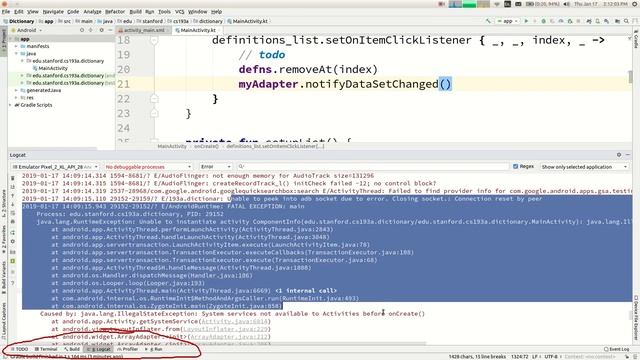The width and height of the screenshot is (640, 360).
Task: Open the TODO tool window
Action: coord(20,349)
